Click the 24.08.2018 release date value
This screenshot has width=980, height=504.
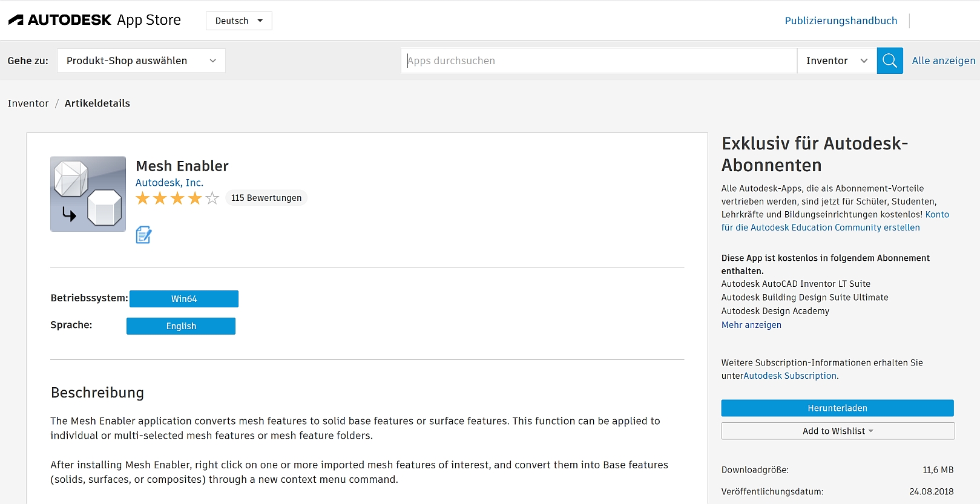(x=931, y=492)
